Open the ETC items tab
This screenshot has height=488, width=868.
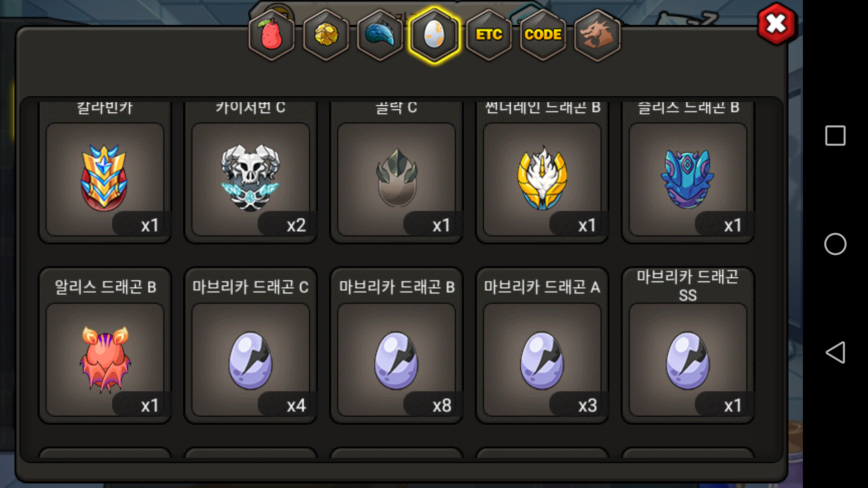pos(489,35)
